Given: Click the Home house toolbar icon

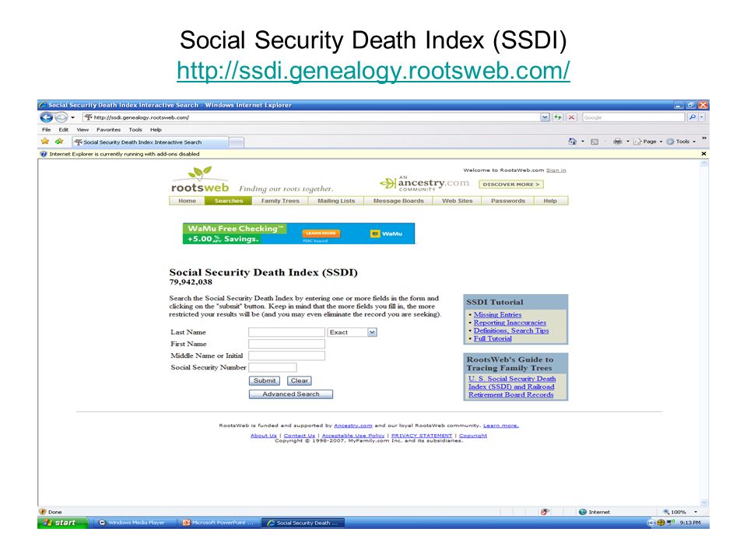Looking at the screenshot, I should (x=572, y=142).
